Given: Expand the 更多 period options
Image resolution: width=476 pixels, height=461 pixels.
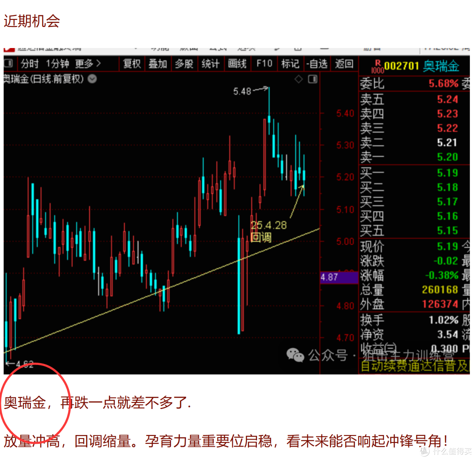Looking at the screenshot, I should (88, 64).
